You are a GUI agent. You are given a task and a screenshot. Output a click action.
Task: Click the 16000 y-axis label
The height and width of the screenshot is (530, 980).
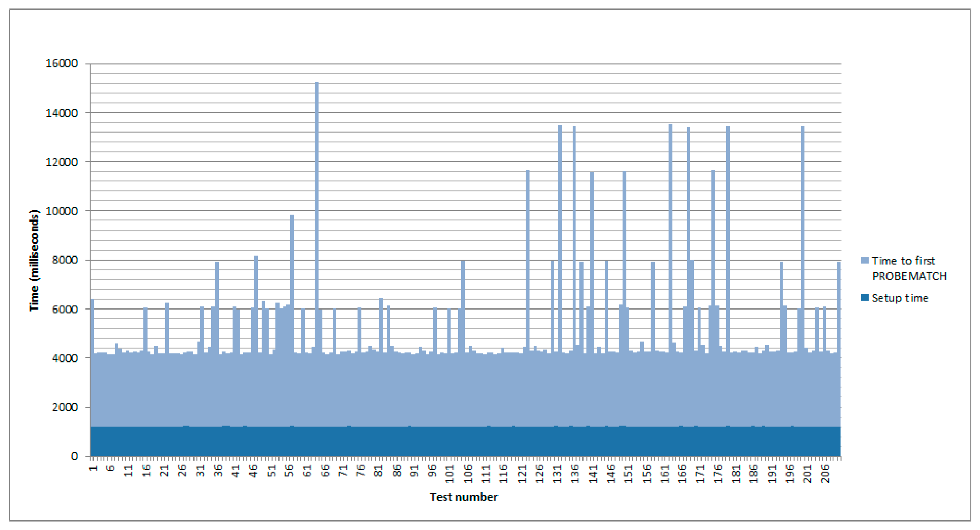(62, 64)
